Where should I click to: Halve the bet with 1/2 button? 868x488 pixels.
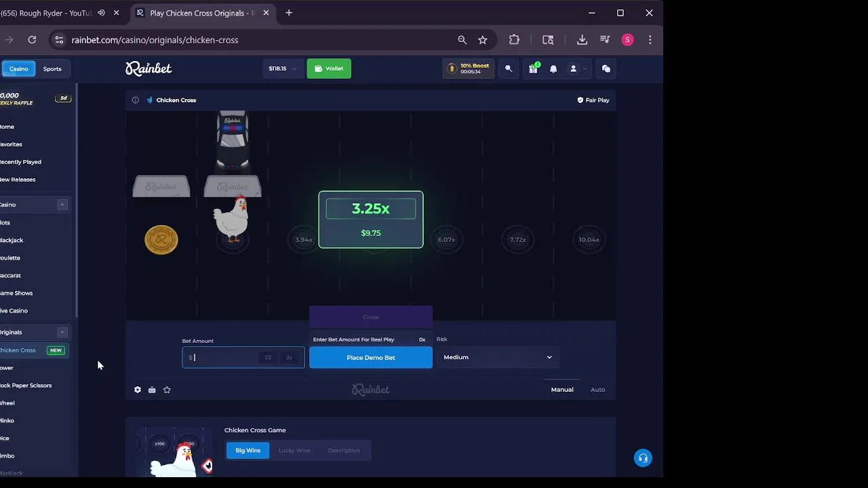point(268,358)
